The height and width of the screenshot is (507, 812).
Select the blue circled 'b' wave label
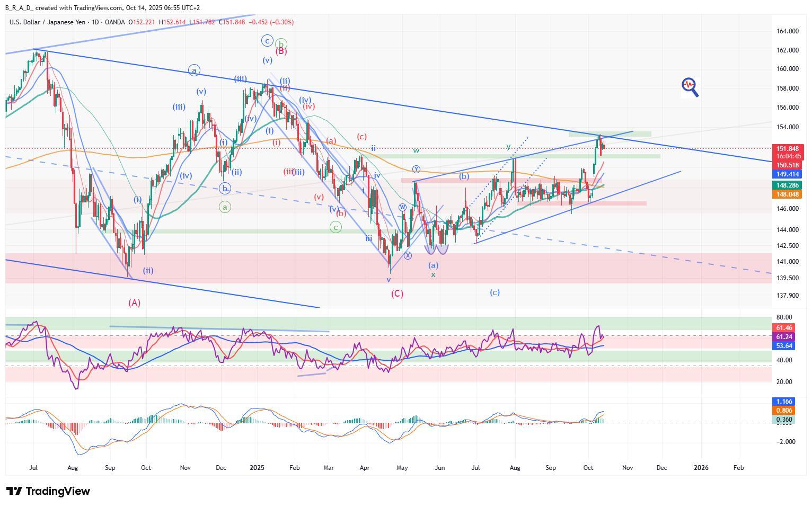point(225,188)
